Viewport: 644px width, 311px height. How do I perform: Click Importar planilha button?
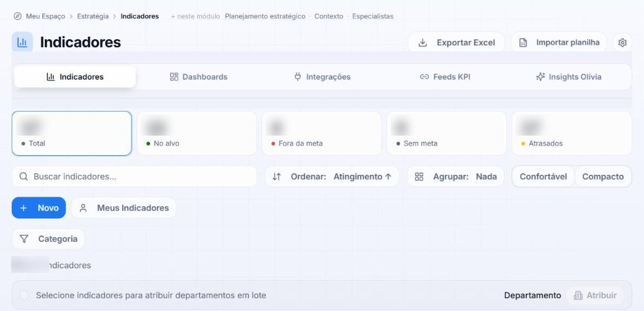pos(559,43)
